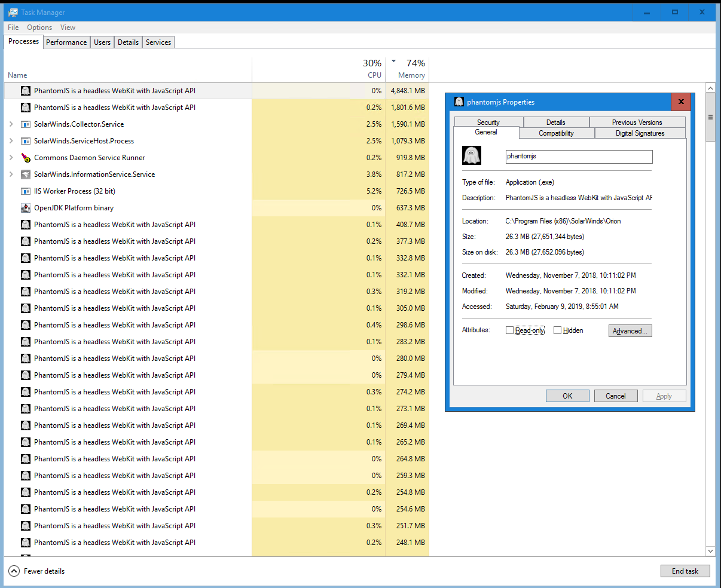Switch to the Performance tab

pos(66,42)
